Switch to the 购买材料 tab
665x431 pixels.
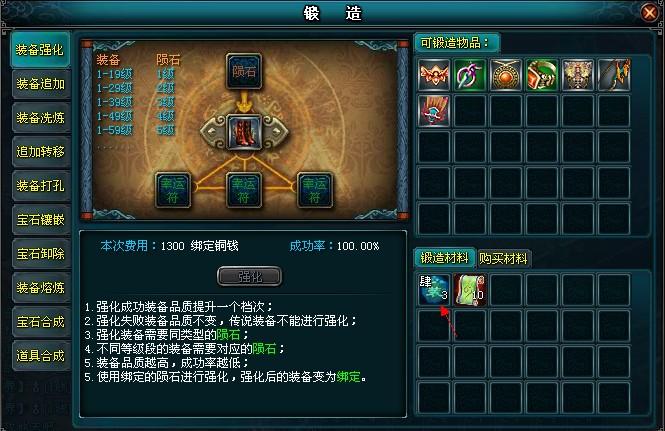point(503,258)
